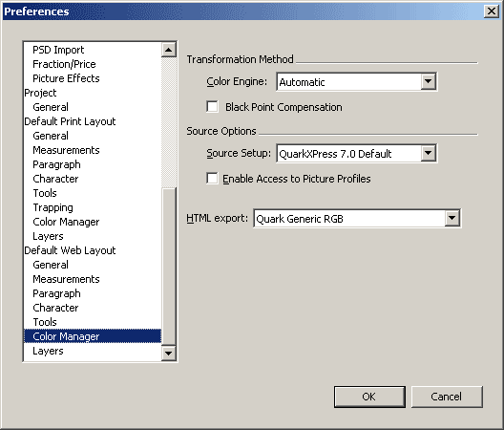Enable Access to Picture Profiles checkbox

point(212,178)
